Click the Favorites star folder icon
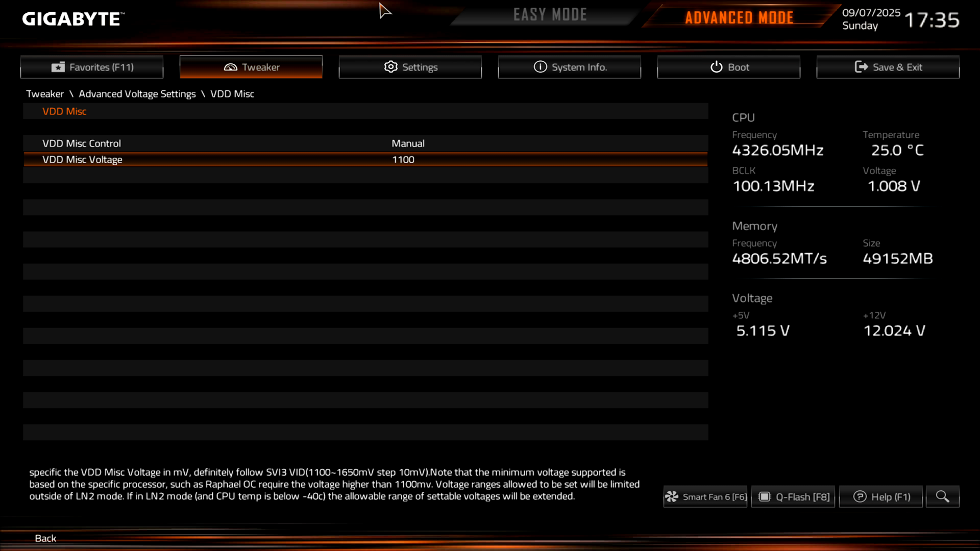Viewport: 980px width, 551px height. pyautogui.click(x=58, y=67)
